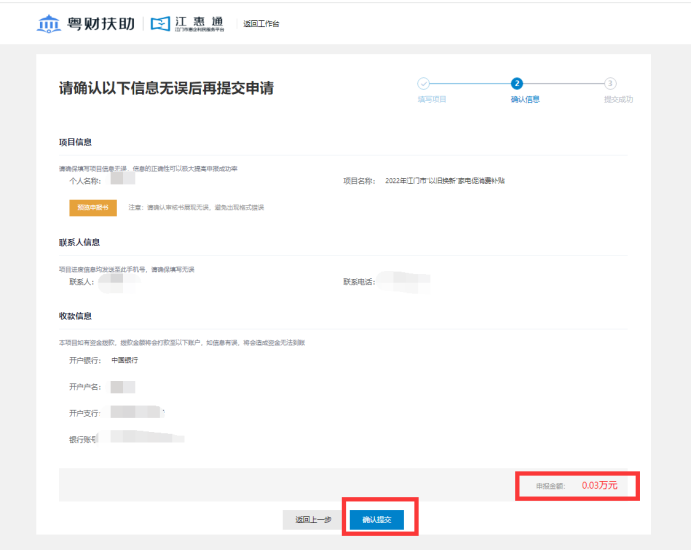Select step 2 circle 确认信息
This screenshot has height=551, width=692.
(x=517, y=83)
